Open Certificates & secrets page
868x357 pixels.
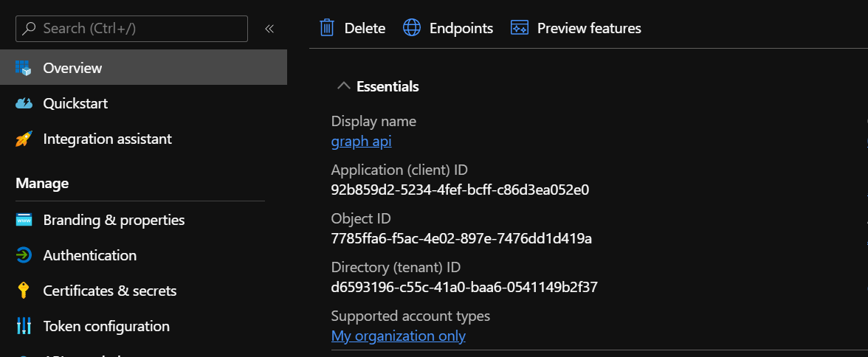click(110, 291)
